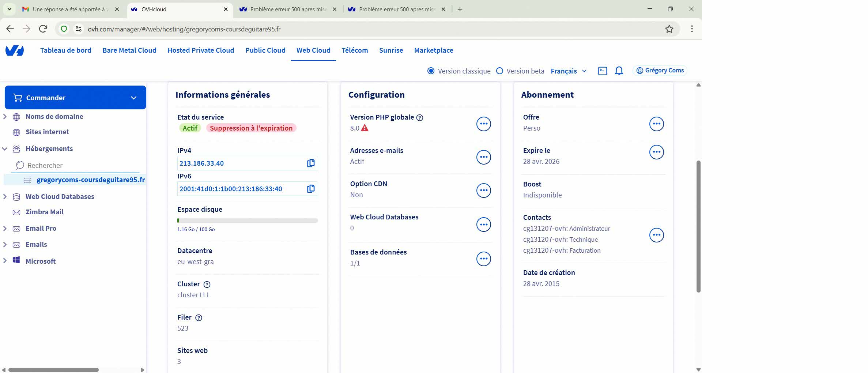Expand the Noms de domaine tree
Image resolution: width=868 pixels, height=373 pixels.
pos(5,117)
